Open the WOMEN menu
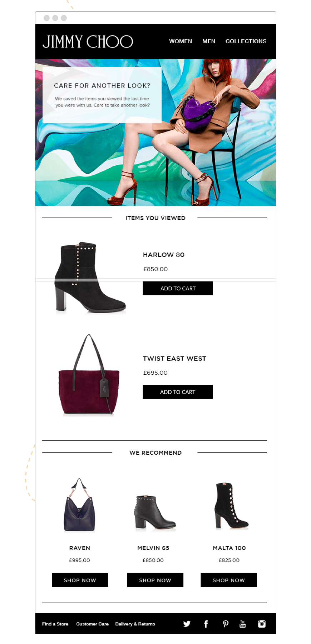Screen dimensions: 311x644 click(181, 41)
